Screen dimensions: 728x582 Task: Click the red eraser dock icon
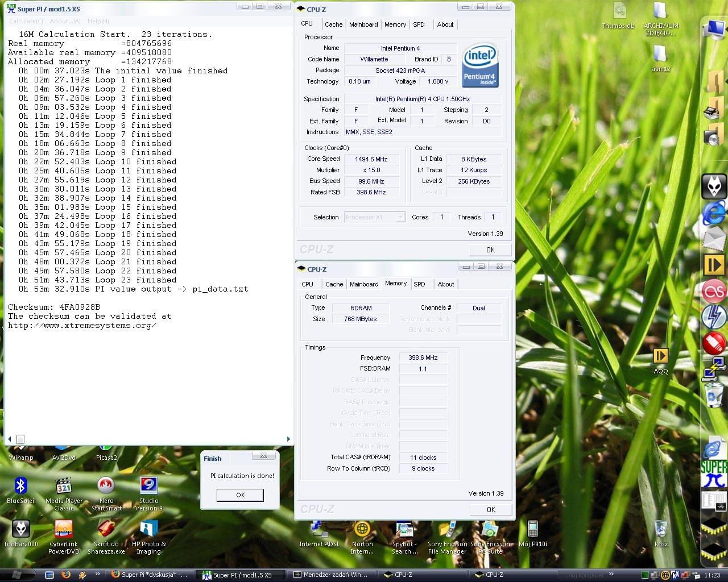click(714, 343)
